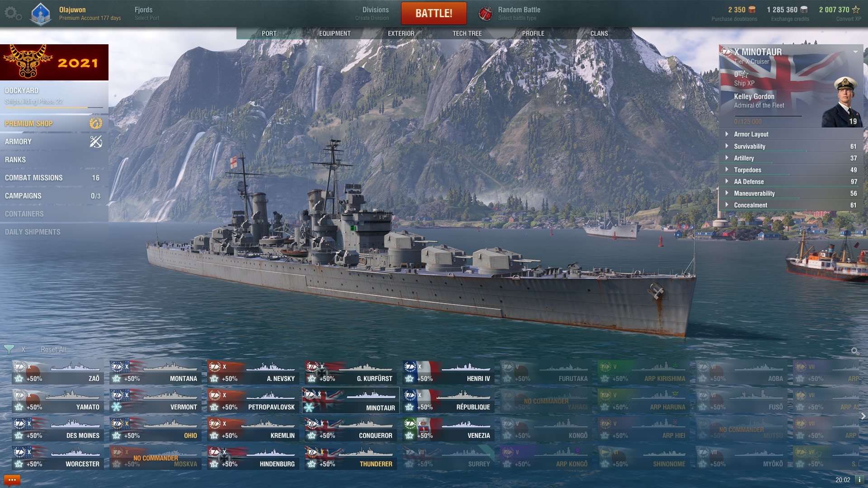Open the ship filter funnel icon
868x488 pixels.
pyautogui.click(x=9, y=349)
